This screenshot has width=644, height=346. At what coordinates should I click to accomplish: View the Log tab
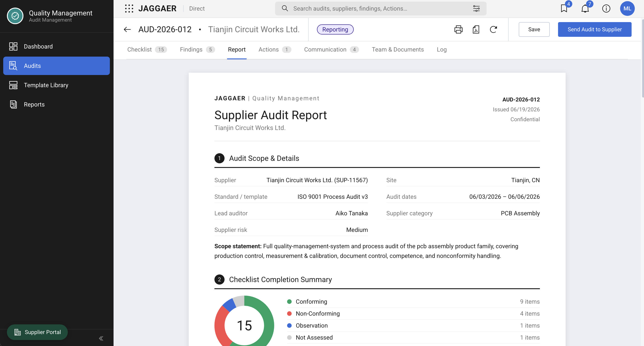click(442, 49)
